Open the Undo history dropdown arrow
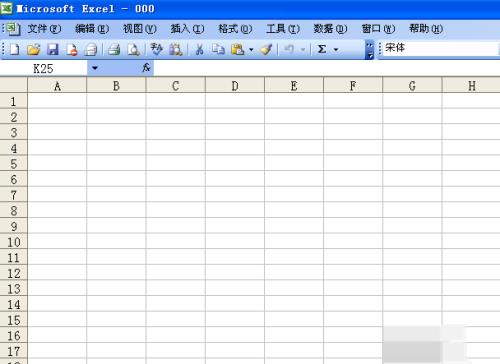The height and width of the screenshot is (364, 500). tap(303, 50)
